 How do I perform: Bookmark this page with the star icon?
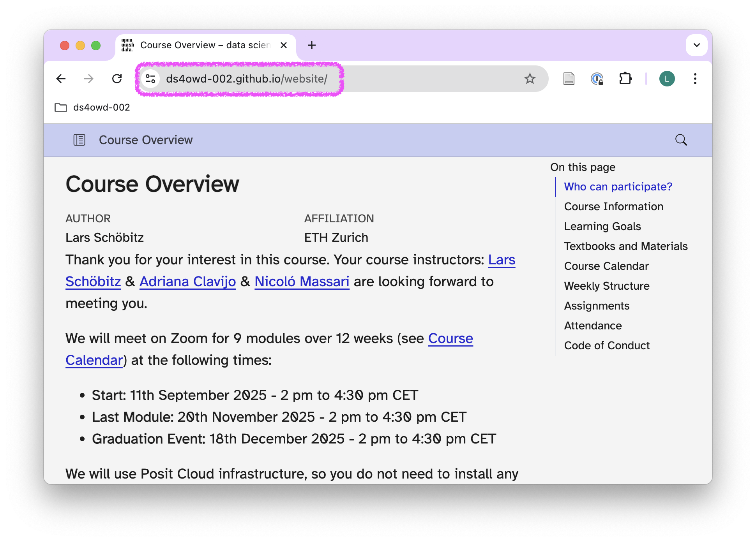530,79
